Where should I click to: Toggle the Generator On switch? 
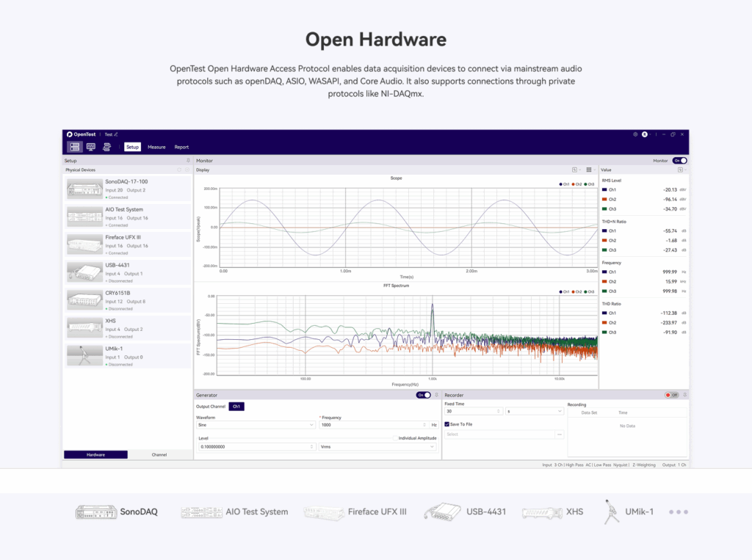point(424,395)
